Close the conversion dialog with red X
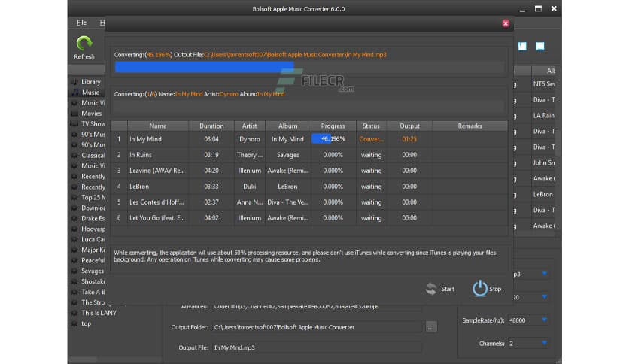The image size is (629, 364). (x=506, y=23)
